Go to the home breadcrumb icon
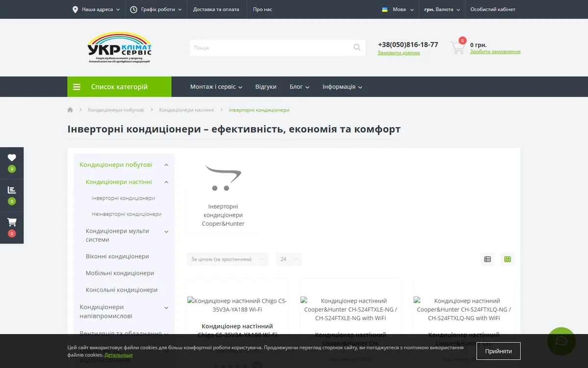 click(x=70, y=110)
